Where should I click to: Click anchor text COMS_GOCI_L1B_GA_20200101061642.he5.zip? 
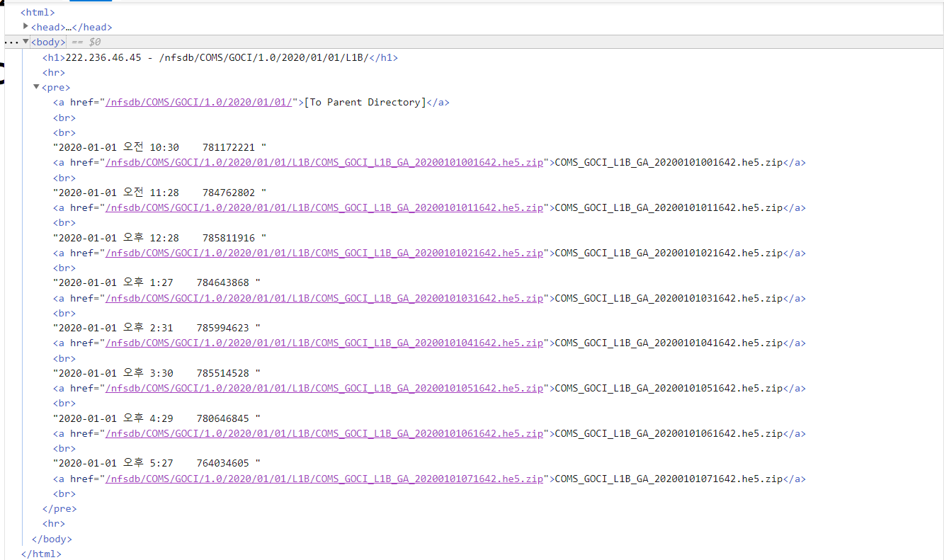669,434
